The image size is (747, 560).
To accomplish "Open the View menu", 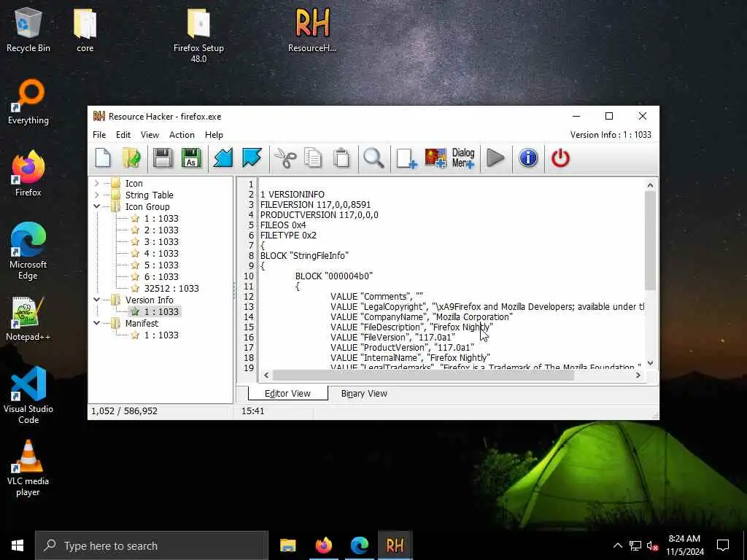I will pyautogui.click(x=150, y=135).
